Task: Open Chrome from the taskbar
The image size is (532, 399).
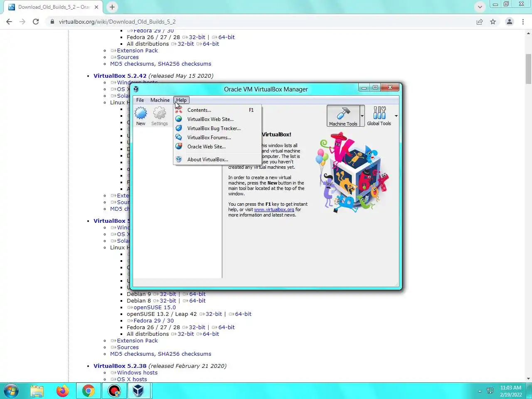Action: coord(88,391)
